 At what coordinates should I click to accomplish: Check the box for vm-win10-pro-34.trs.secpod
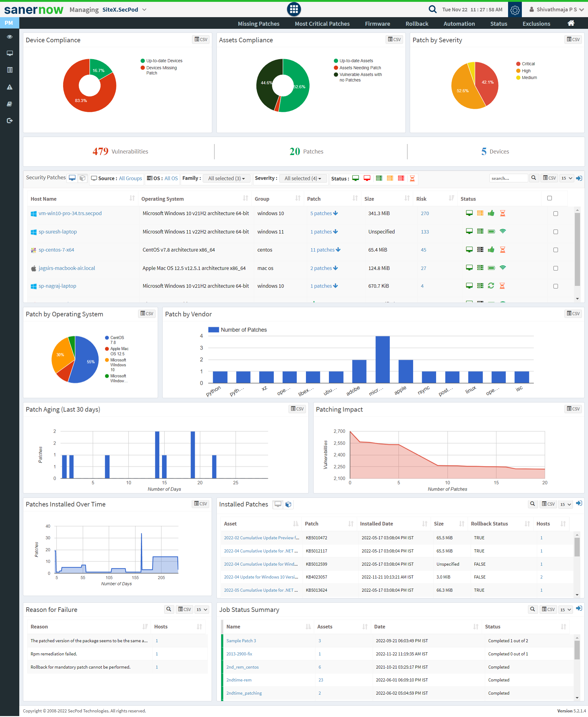coord(556,214)
